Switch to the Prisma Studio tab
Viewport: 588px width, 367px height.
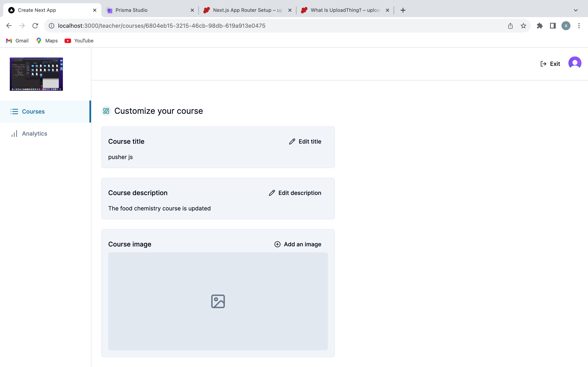(x=131, y=10)
